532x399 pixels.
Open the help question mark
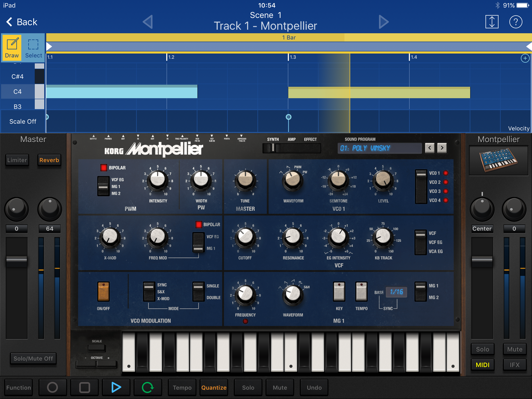(x=516, y=22)
